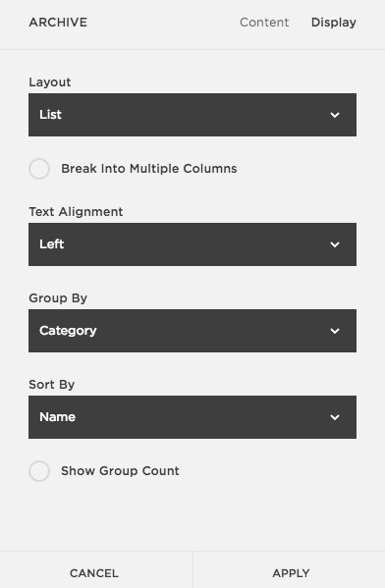Apply the archive display settings
Viewport: 385px width, 588px height.
291,573
